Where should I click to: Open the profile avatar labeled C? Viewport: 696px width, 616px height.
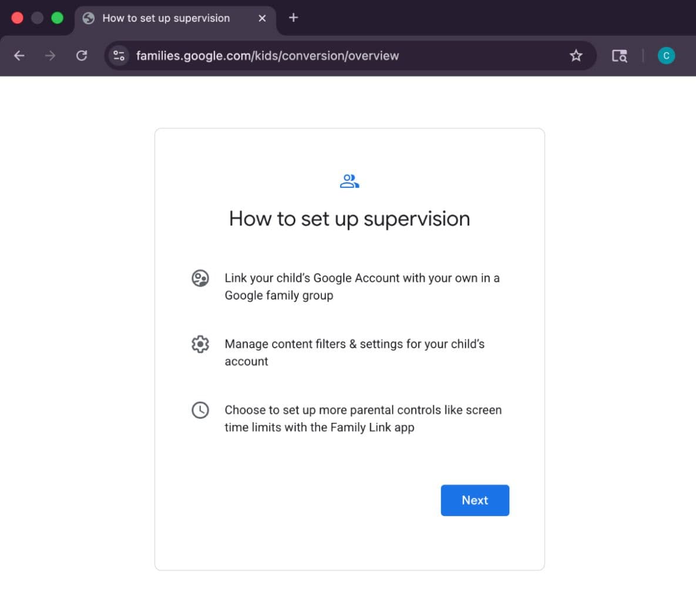coord(666,55)
